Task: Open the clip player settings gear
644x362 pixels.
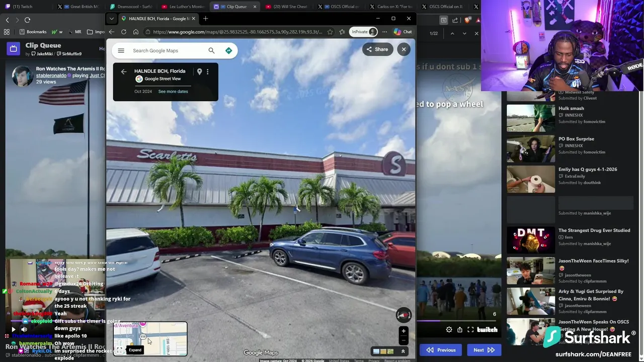Action: pos(449,330)
